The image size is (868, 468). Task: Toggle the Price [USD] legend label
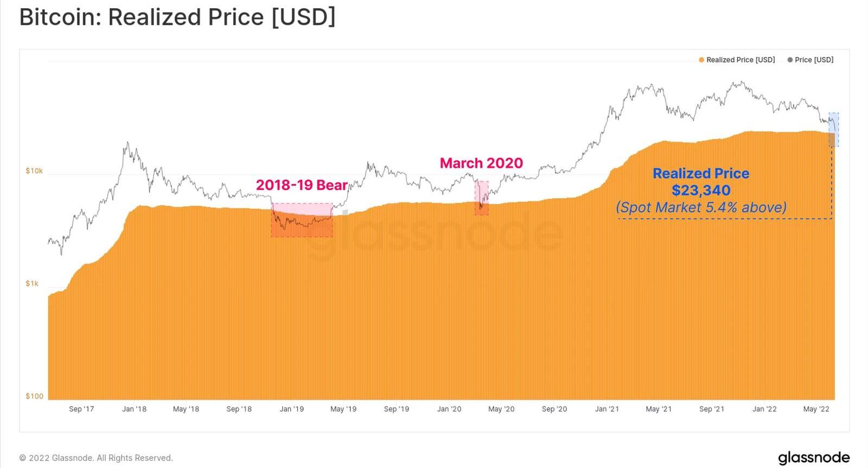(814, 60)
